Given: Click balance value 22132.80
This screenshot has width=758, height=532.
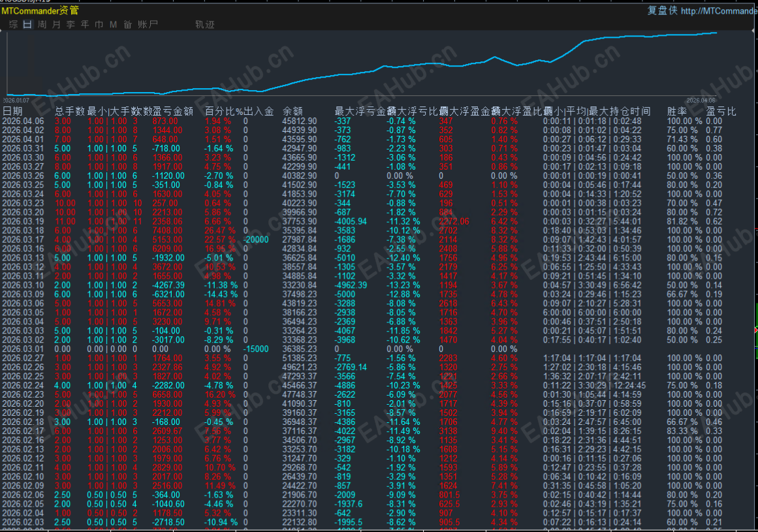Looking at the screenshot, I should (300, 522).
